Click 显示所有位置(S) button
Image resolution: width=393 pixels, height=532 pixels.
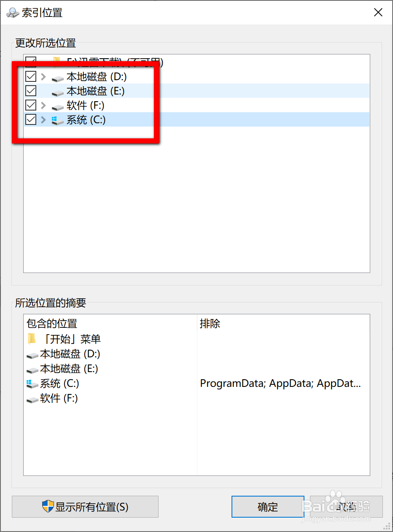85,507
